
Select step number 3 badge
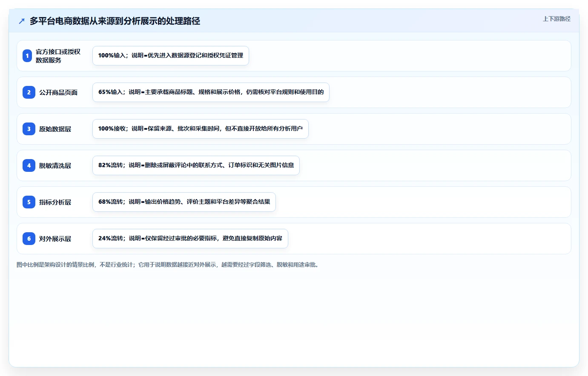(x=29, y=129)
